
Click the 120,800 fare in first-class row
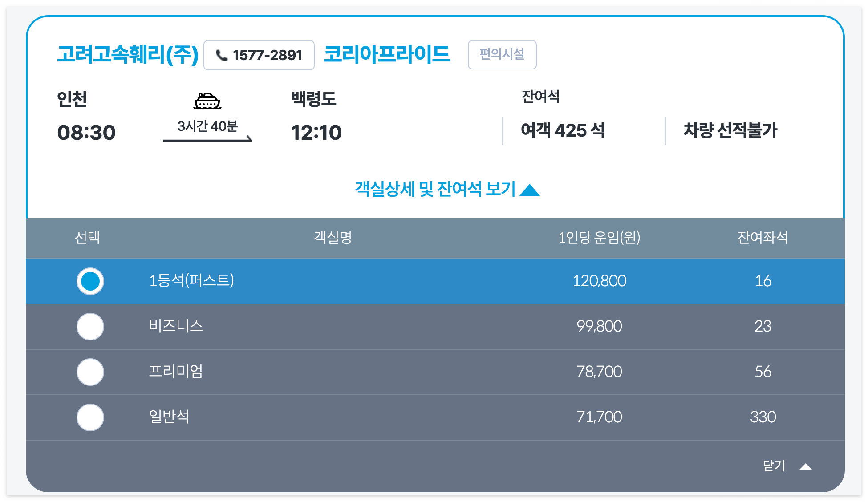pos(599,281)
